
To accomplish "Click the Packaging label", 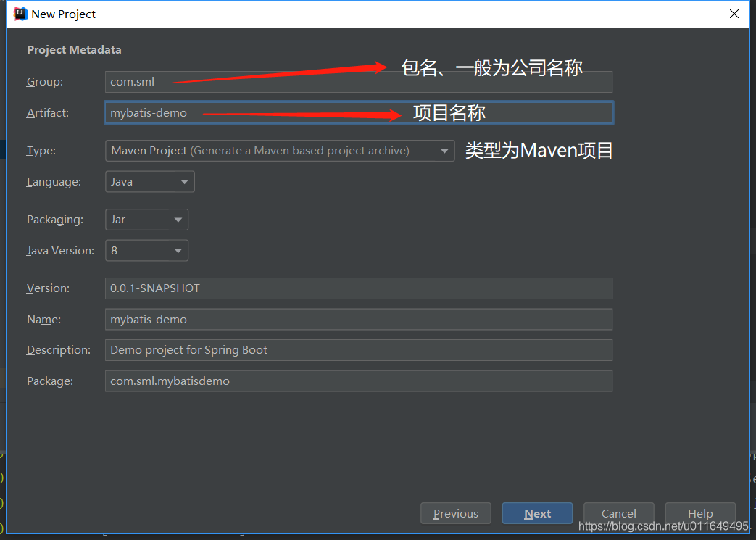I will [55, 220].
